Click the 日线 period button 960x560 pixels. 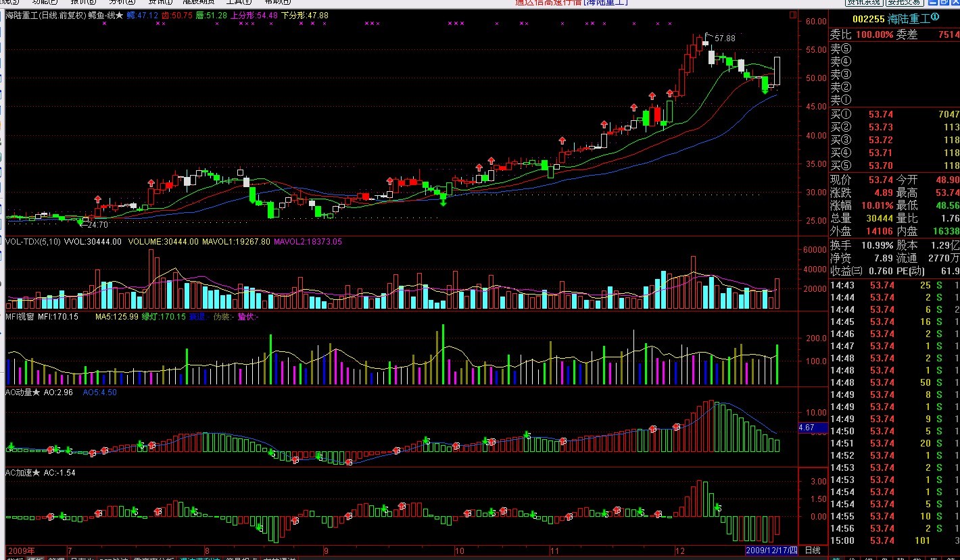pyautogui.click(x=813, y=551)
